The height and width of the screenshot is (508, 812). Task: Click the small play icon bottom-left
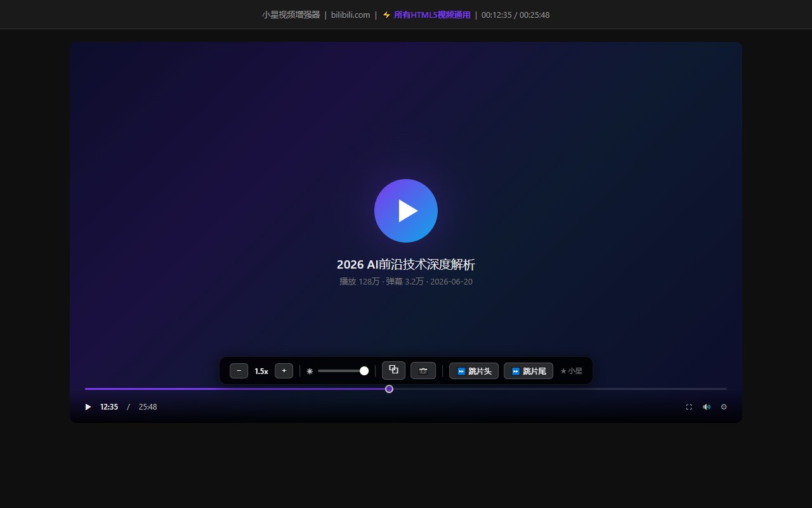click(88, 407)
